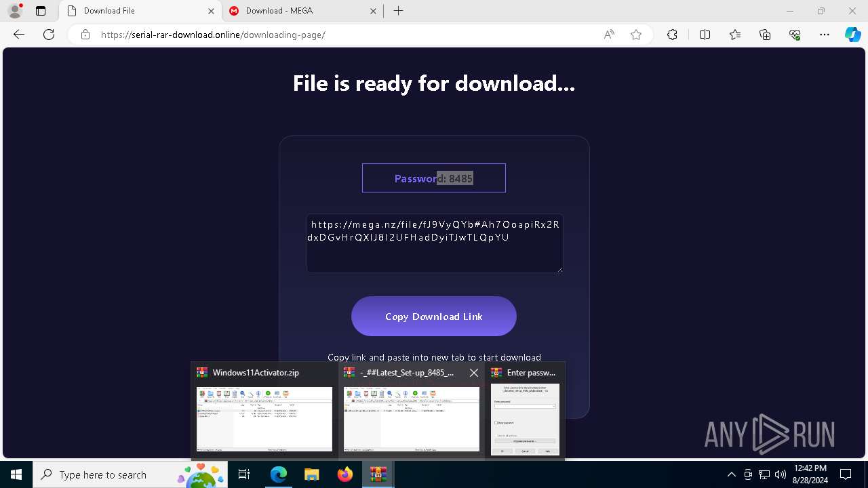The image size is (868, 488).
Task: View site information lock icon
Action: pyautogui.click(x=85, y=35)
